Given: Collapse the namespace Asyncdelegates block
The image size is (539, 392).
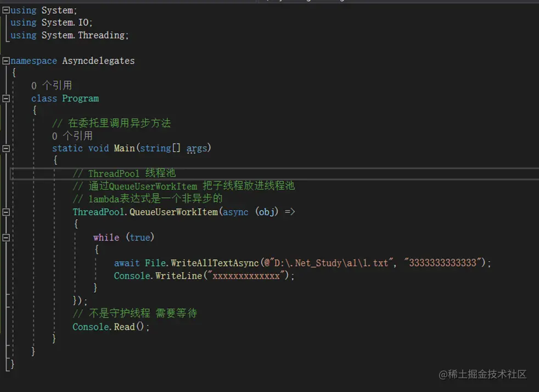Looking at the screenshot, I should (x=6, y=61).
